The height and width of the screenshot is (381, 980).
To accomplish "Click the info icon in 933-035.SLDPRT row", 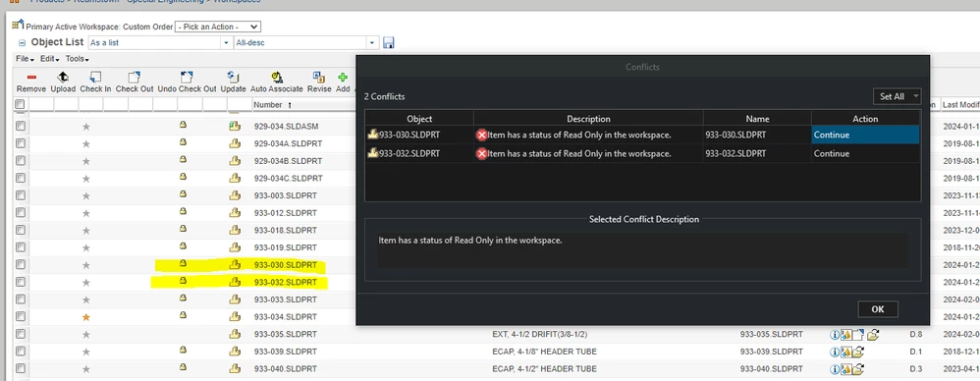I will coord(835,335).
